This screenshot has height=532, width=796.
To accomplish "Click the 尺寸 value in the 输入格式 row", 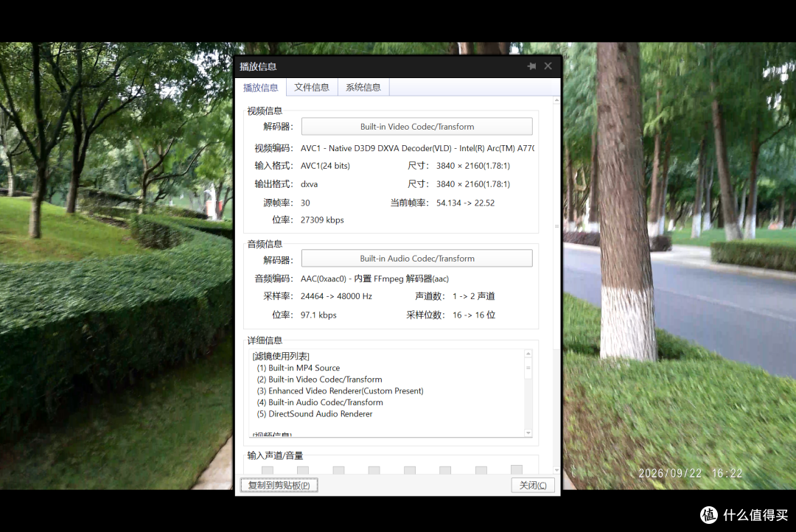I will point(473,166).
